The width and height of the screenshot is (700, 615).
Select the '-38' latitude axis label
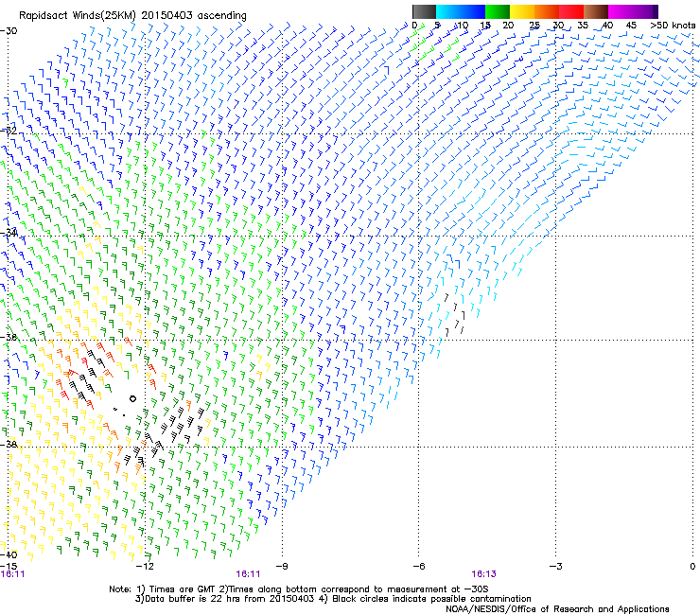coord(9,444)
